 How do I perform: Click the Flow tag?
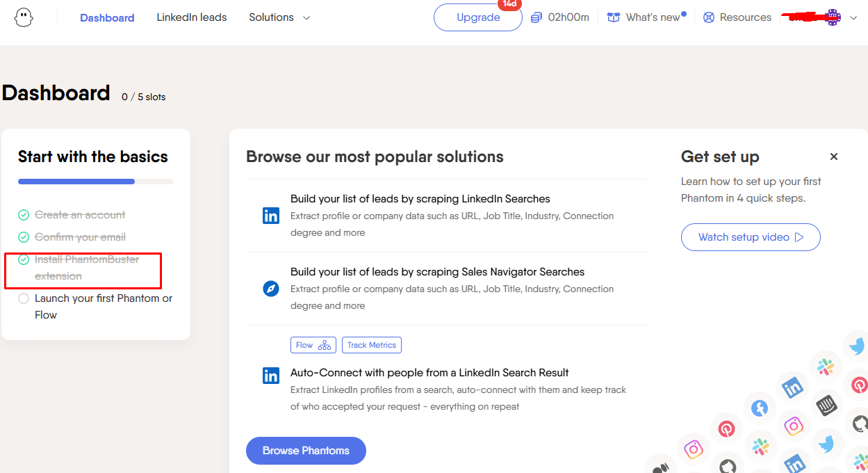[x=313, y=345]
